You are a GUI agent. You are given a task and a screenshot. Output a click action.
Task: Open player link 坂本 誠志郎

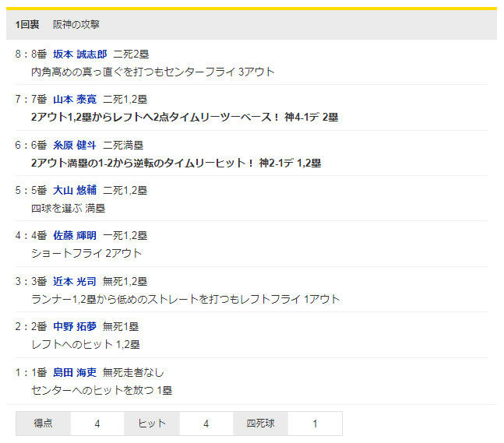tap(80, 54)
